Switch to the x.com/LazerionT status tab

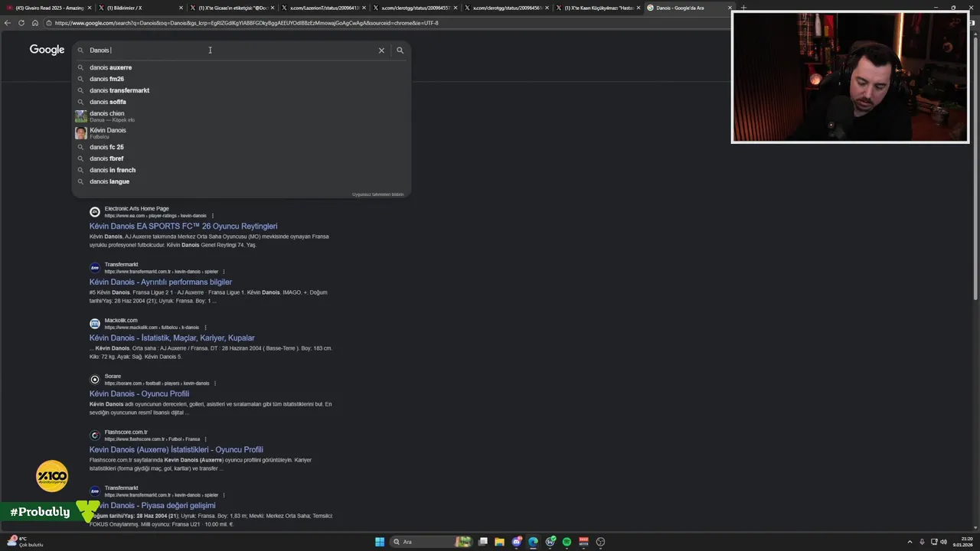(324, 8)
